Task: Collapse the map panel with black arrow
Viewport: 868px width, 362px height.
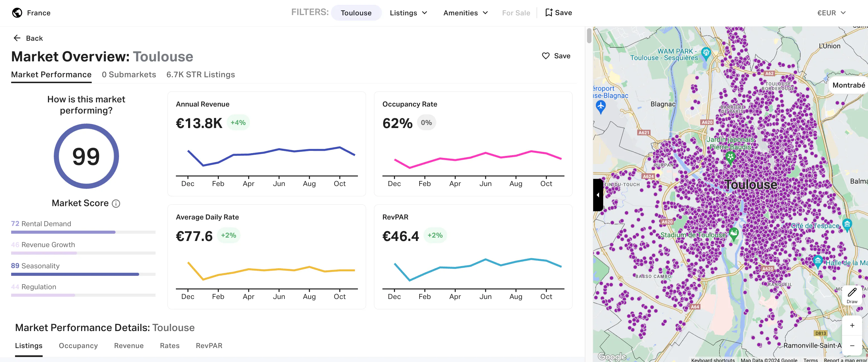Action: 598,195
